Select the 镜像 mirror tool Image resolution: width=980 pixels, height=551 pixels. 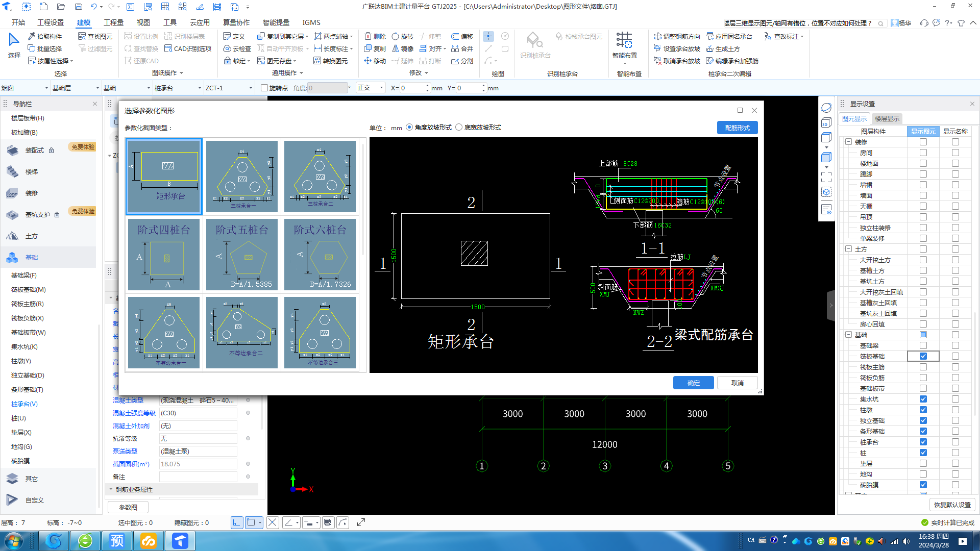point(402,48)
